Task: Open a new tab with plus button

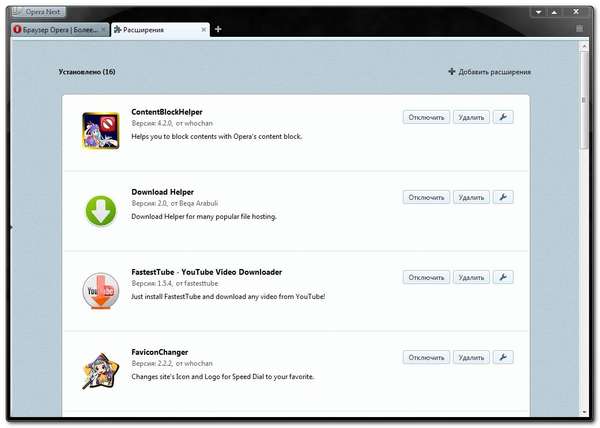Action: pos(219,29)
